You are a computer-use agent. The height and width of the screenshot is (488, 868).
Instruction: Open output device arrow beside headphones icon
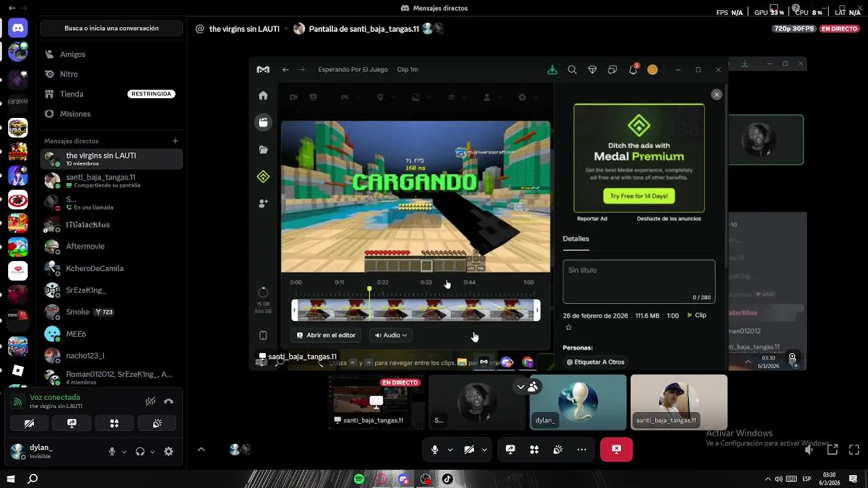153,451
